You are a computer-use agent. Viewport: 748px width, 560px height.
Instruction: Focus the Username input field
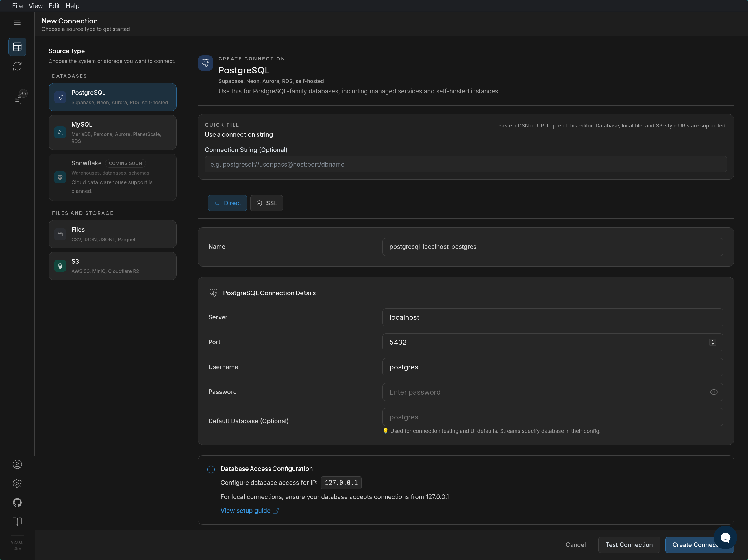pos(553,367)
